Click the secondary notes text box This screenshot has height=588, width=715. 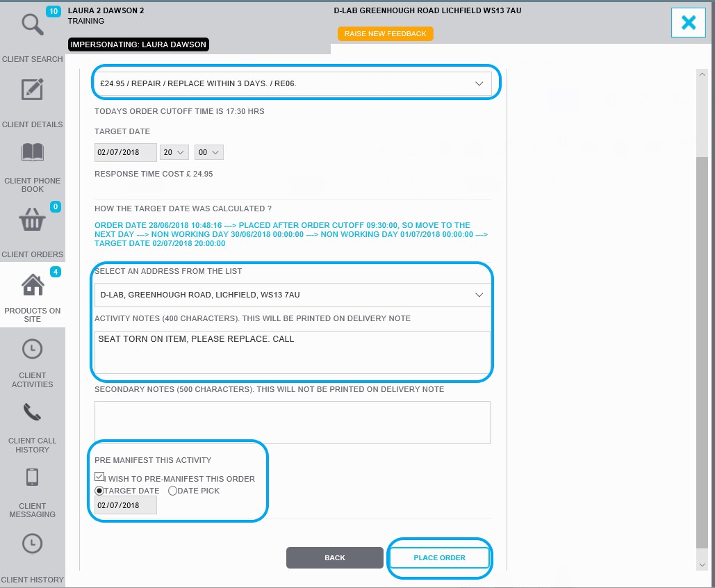point(293,423)
